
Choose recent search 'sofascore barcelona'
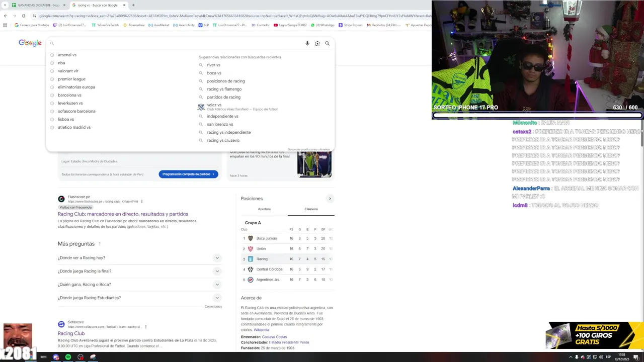76,111
